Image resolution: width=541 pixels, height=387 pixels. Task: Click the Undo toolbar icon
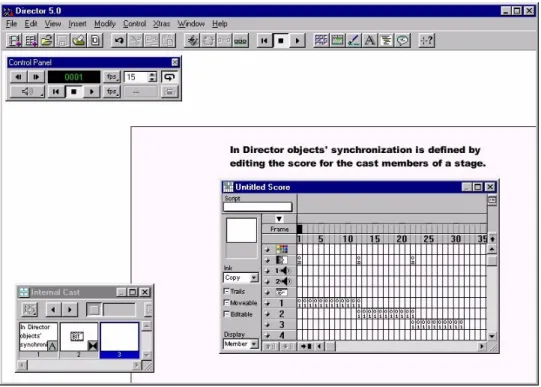click(119, 41)
